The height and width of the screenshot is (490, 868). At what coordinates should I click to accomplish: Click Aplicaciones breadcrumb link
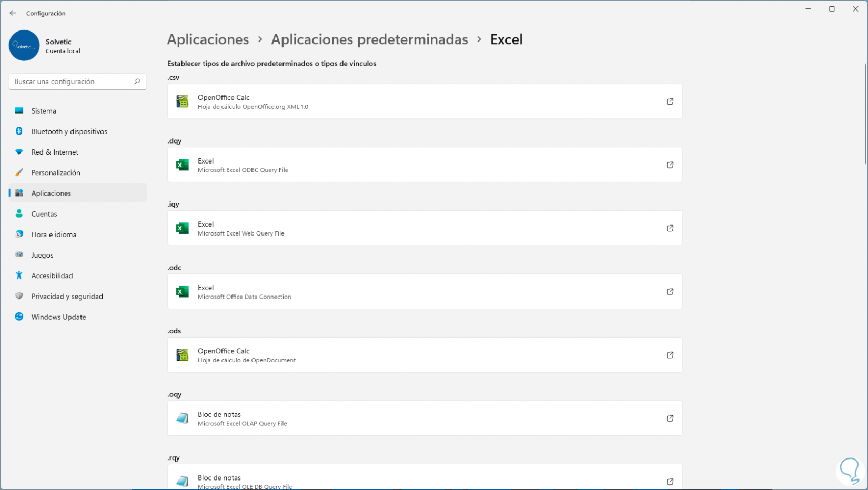click(x=208, y=39)
